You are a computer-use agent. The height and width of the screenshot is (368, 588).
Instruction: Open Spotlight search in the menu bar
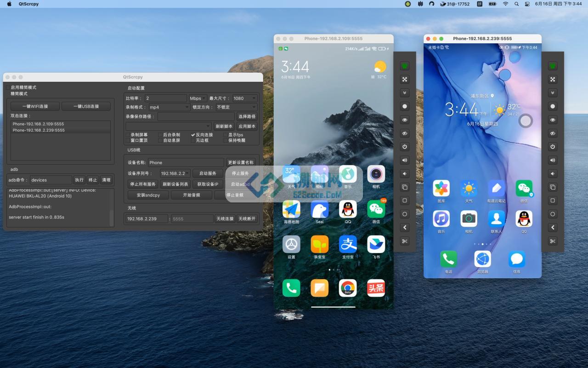[517, 4]
